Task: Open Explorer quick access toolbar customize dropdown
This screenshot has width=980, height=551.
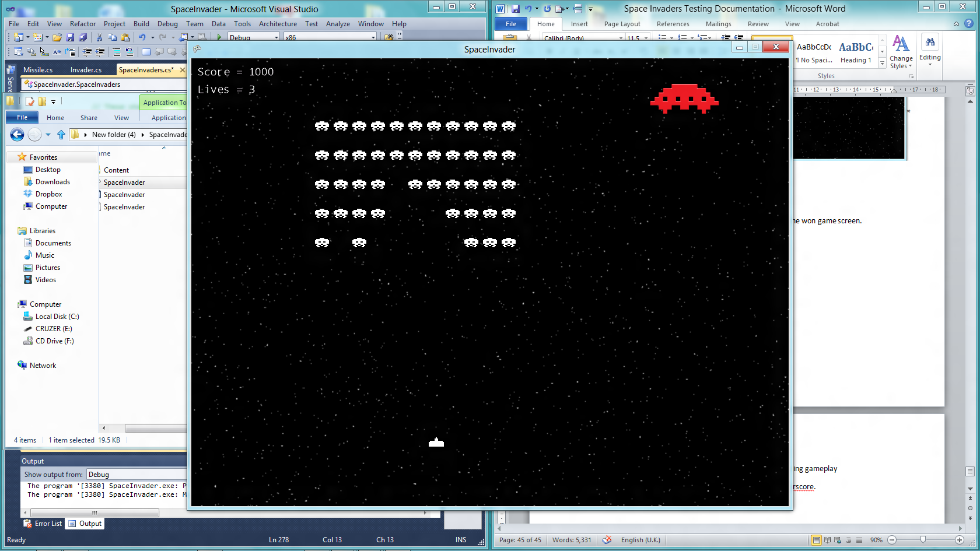Action: pyautogui.click(x=53, y=101)
